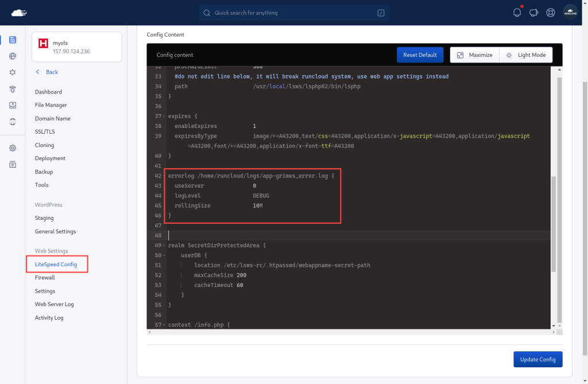Open the LiteSpeed Config menu item
This screenshot has height=384, width=588.
(56, 265)
